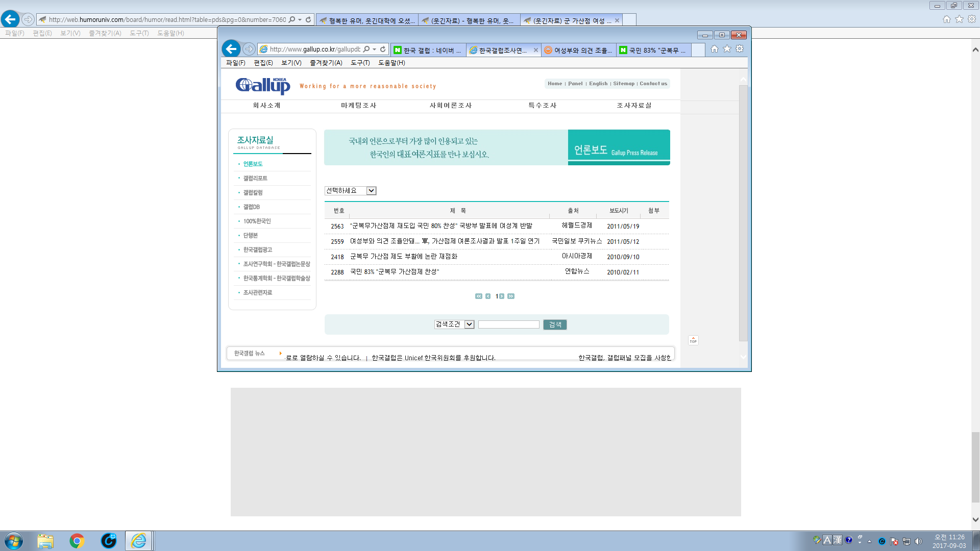Expand the 선택하세요 dropdown

tap(372, 191)
